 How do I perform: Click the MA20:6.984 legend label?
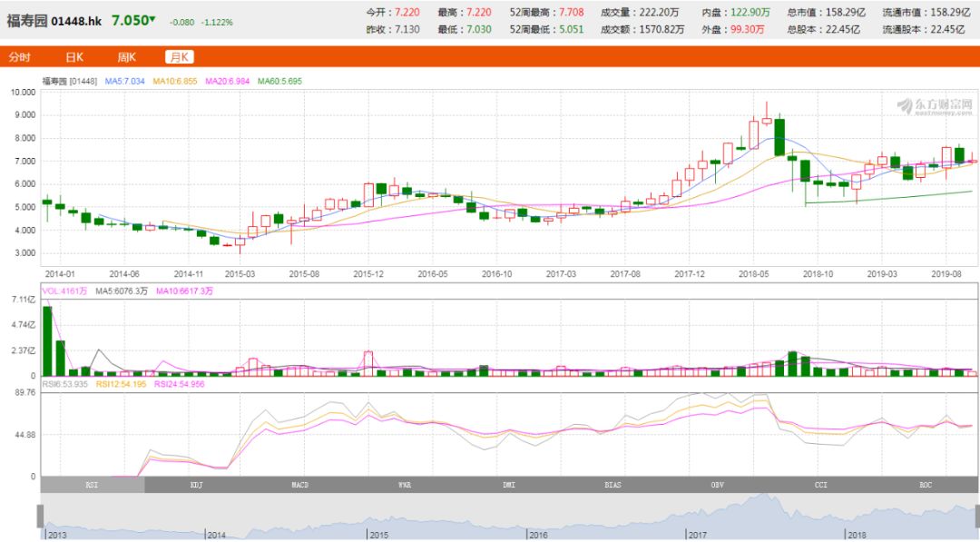228,82
